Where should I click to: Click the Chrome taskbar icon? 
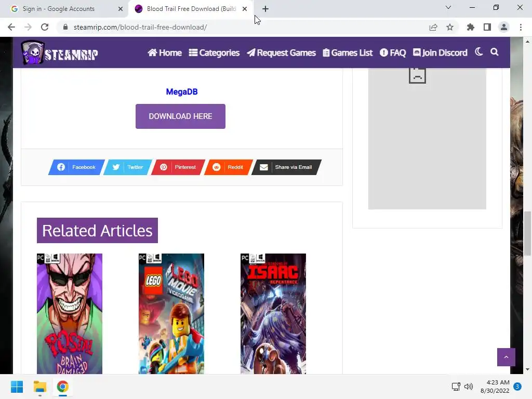[62, 387]
